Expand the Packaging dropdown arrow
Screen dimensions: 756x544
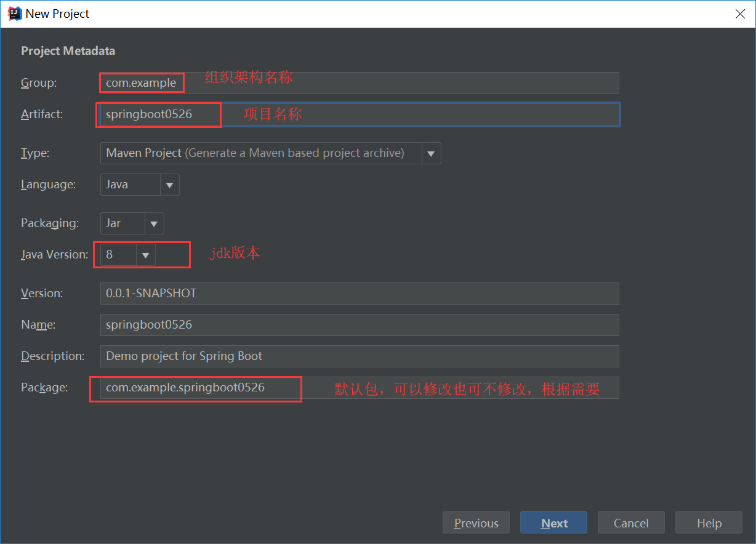(x=155, y=223)
